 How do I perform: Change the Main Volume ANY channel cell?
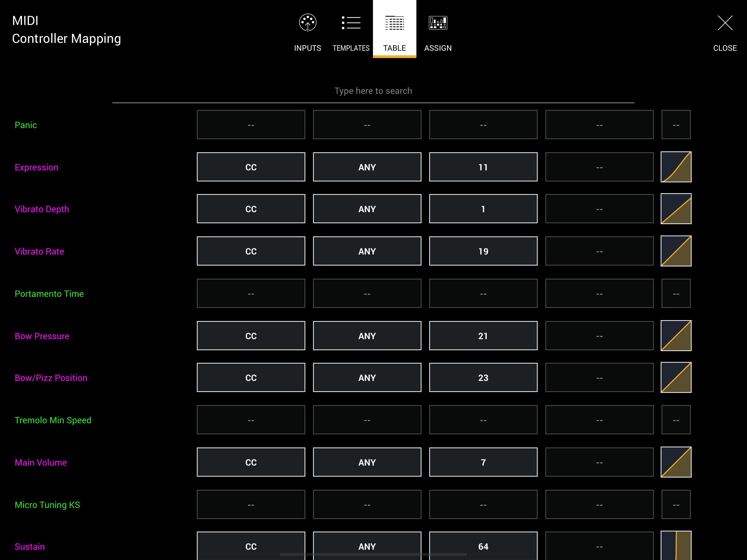pos(367,462)
